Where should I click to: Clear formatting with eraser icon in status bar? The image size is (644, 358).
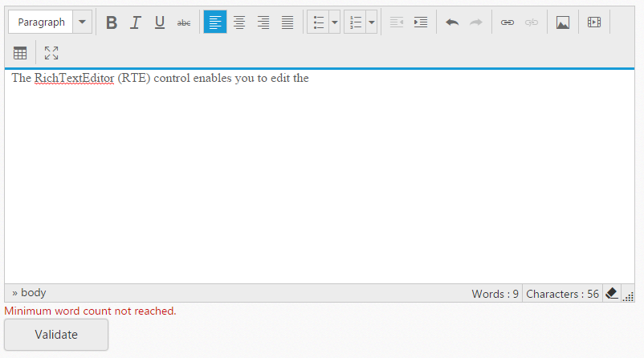[x=611, y=293]
